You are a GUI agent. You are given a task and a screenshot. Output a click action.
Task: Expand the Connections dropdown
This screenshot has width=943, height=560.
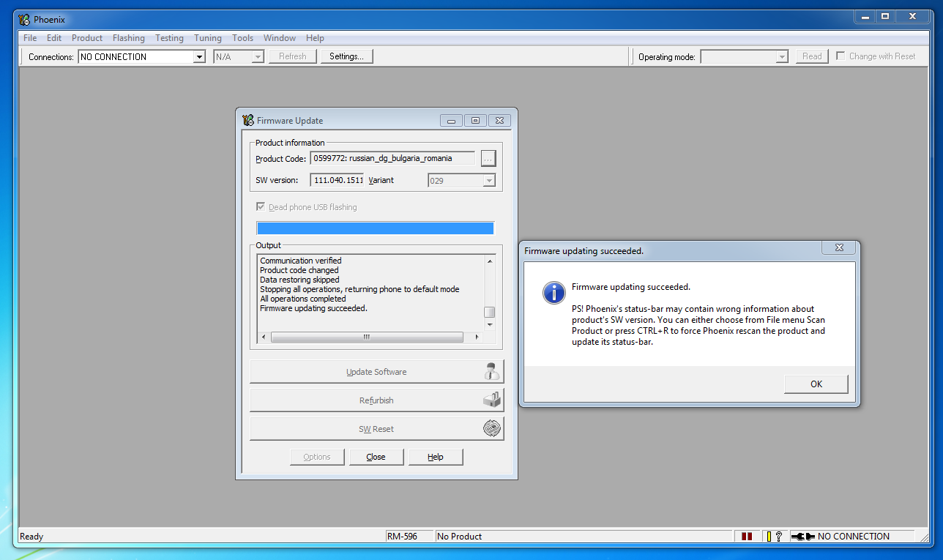199,56
